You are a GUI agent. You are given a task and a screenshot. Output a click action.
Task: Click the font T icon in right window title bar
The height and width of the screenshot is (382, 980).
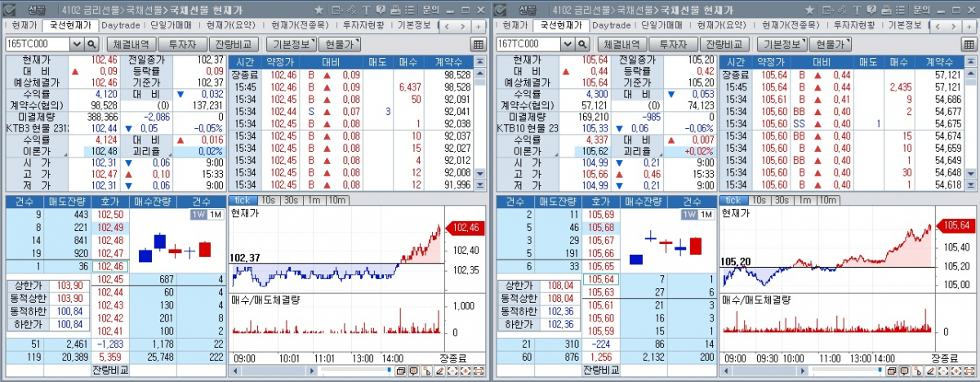point(857,10)
